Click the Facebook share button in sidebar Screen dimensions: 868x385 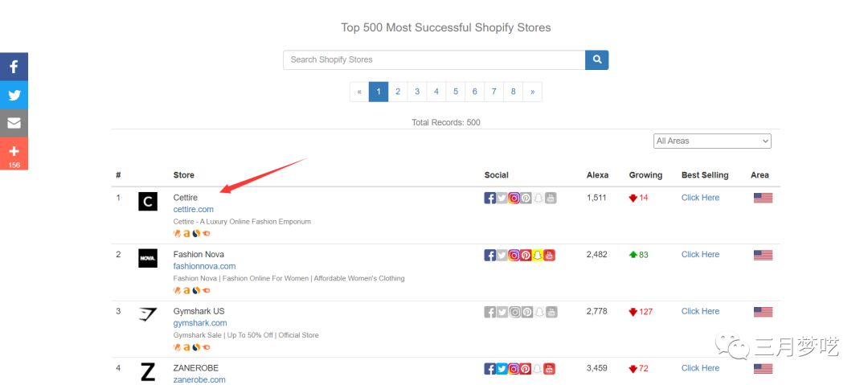pyautogui.click(x=14, y=67)
